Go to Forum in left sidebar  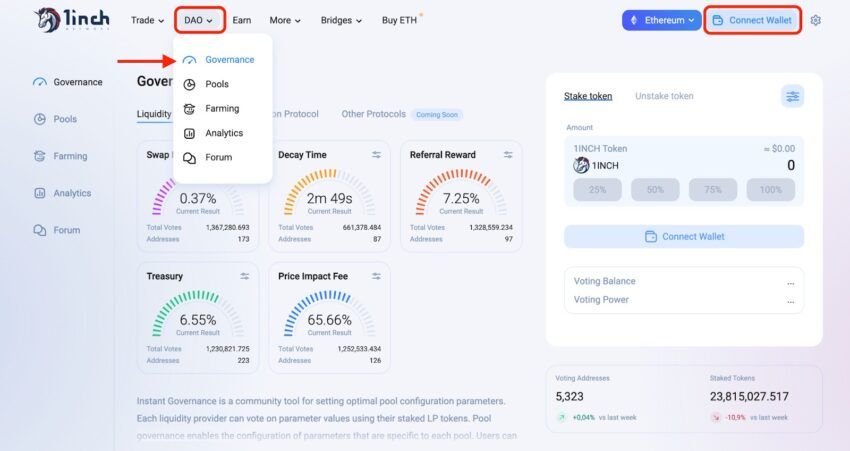(x=57, y=230)
